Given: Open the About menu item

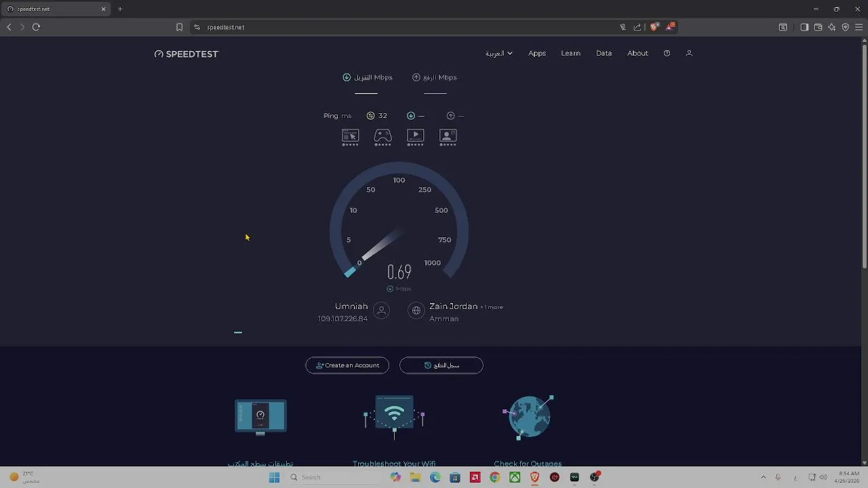Looking at the screenshot, I should point(637,53).
